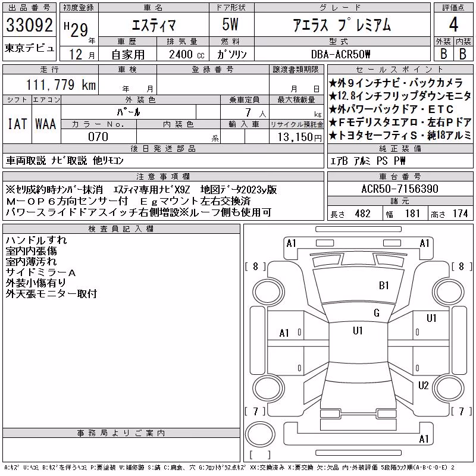
Task: Click the air conditioner code "WAA"
Action: click(46, 124)
